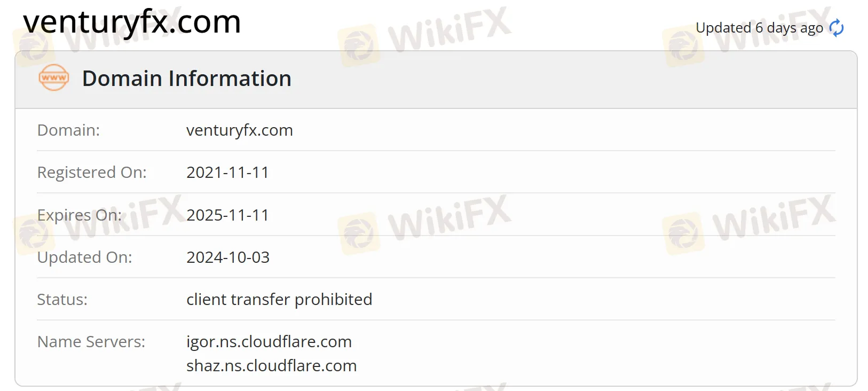868x391 pixels.
Task: Click the orange www globe icon
Action: click(54, 78)
